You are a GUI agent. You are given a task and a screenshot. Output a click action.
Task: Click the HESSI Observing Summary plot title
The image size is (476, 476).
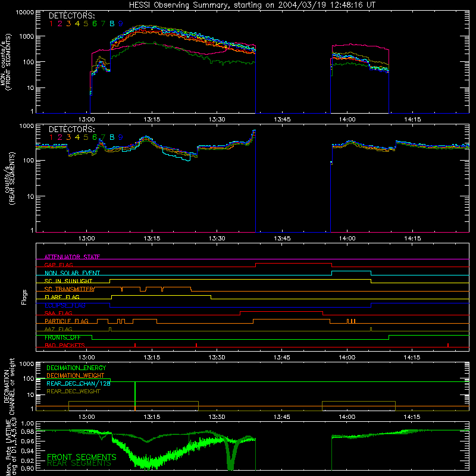click(252, 5)
